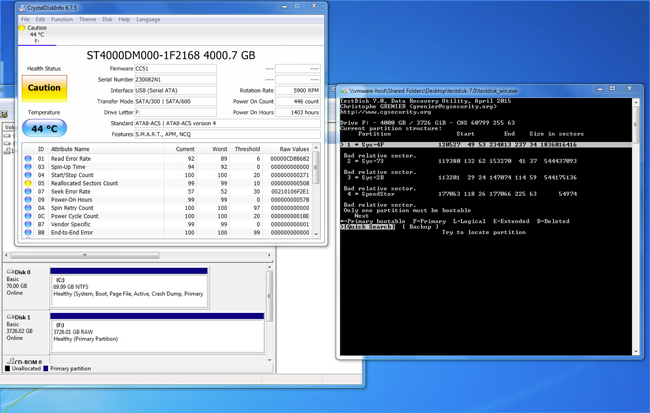
Task: Click the testdisk console window title icon
Action: click(x=342, y=90)
